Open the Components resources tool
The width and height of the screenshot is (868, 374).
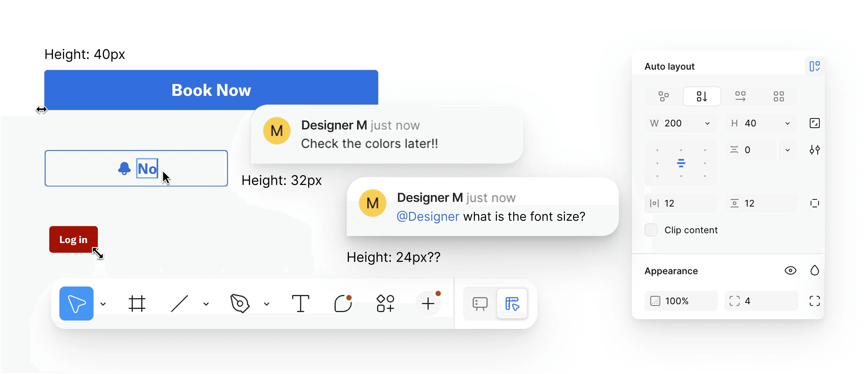pyautogui.click(x=385, y=303)
